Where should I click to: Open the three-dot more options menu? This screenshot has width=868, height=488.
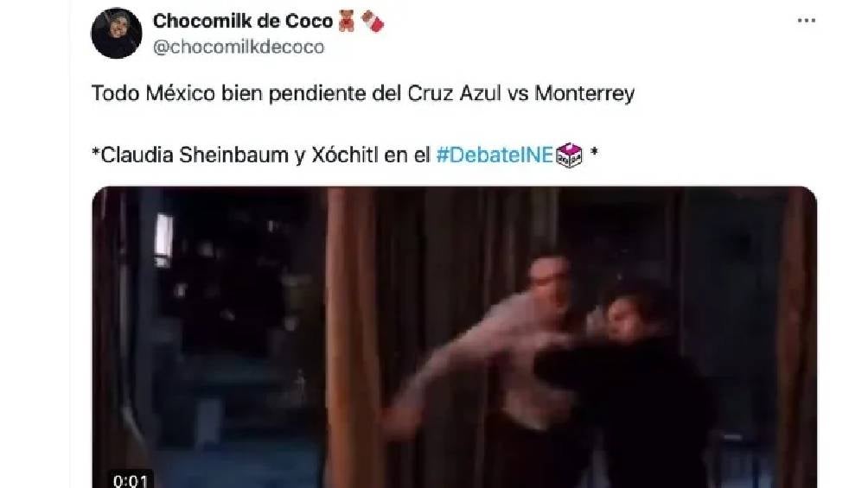point(806,21)
